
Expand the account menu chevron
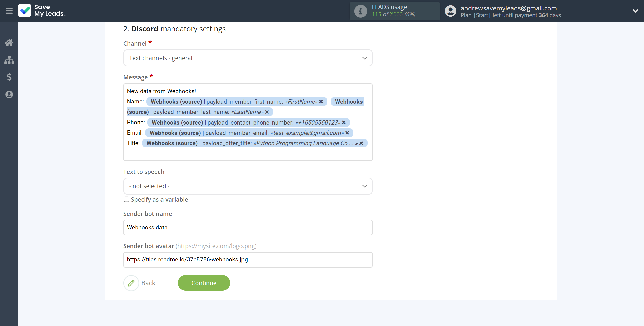635,11
